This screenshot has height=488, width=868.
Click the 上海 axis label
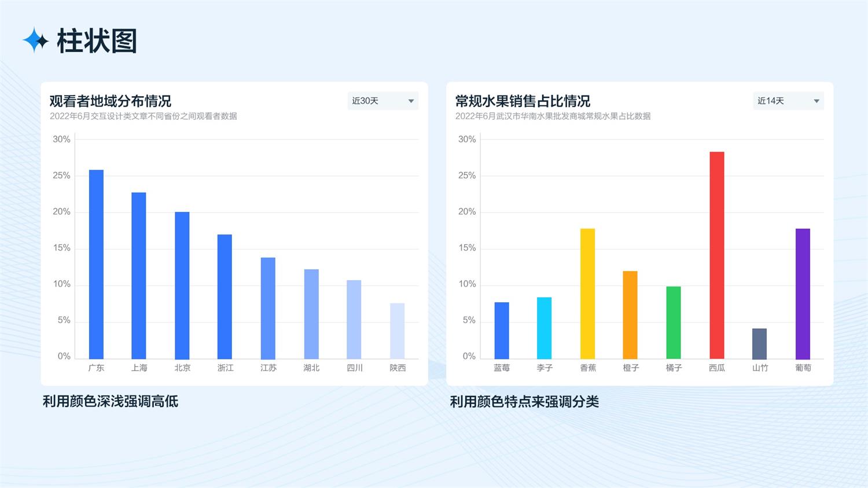[139, 368]
